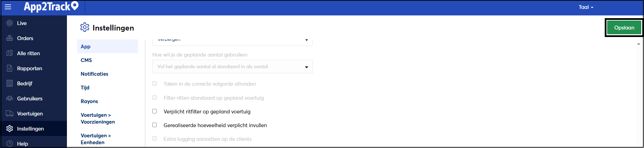
Task: Select the Voertuigen truck icon
Action: pos(10,114)
